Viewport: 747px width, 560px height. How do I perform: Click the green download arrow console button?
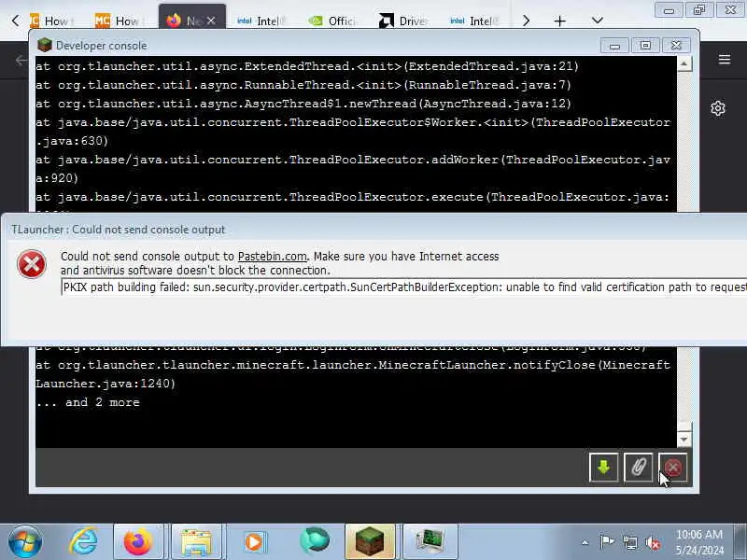(603, 468)
